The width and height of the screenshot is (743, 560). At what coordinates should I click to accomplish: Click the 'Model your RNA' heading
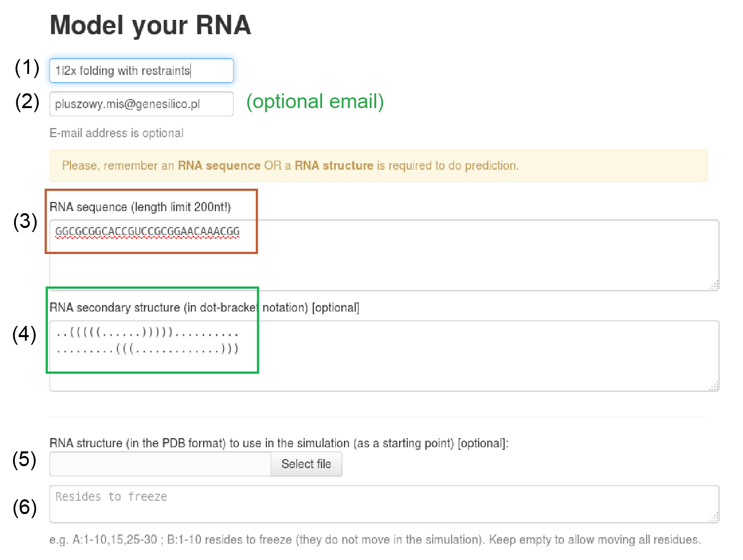point(151,25)
